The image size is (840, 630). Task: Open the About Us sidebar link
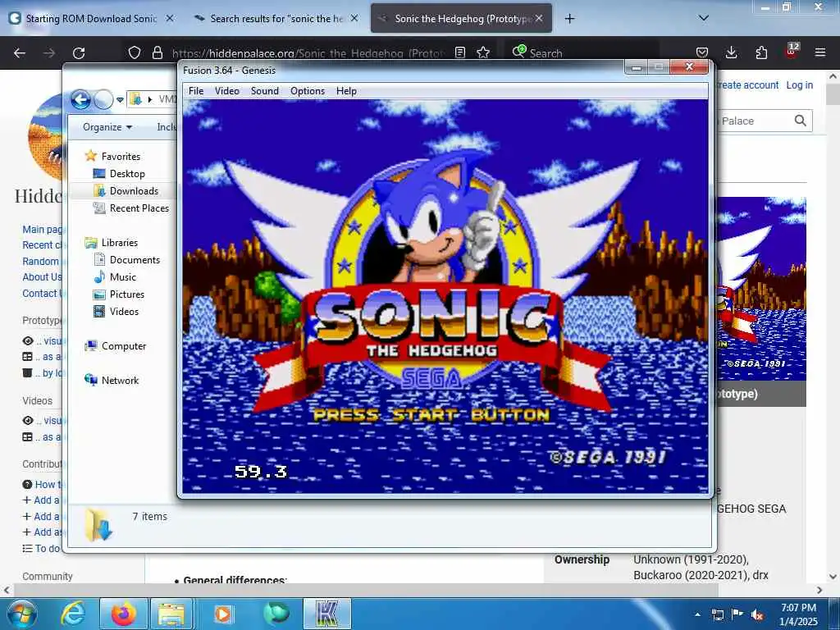pos(42,277)
